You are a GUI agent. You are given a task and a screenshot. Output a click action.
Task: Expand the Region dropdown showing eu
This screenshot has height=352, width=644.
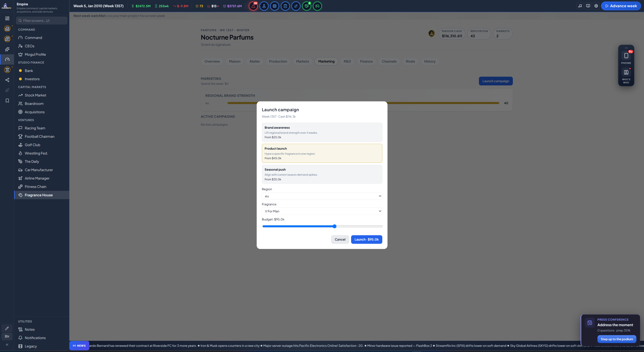(322, 196)
